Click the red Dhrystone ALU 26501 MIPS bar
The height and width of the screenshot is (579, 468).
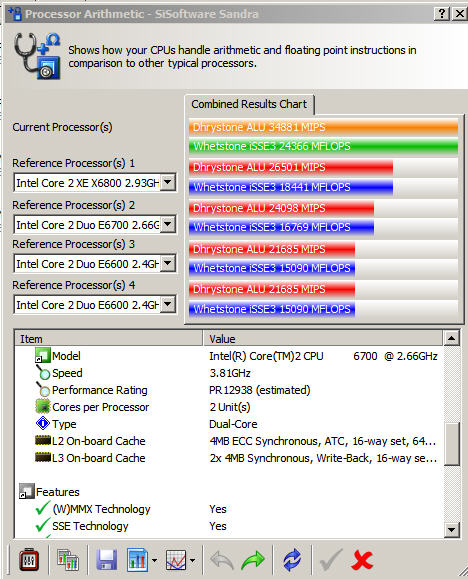click(x=291, y=167)
